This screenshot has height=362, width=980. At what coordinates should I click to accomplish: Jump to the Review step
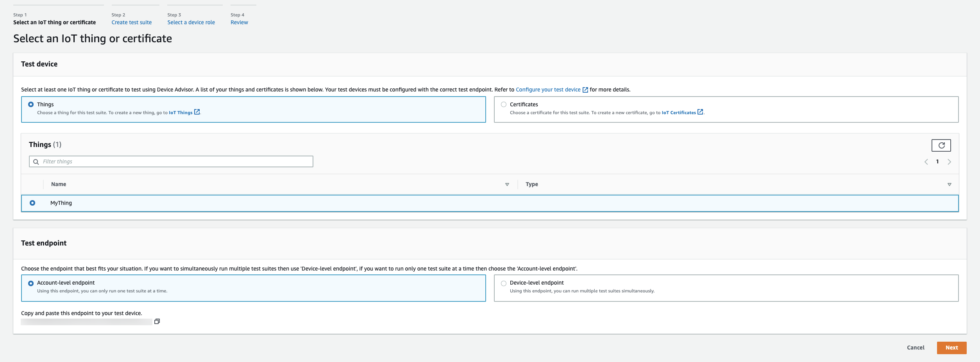[239, 22]
